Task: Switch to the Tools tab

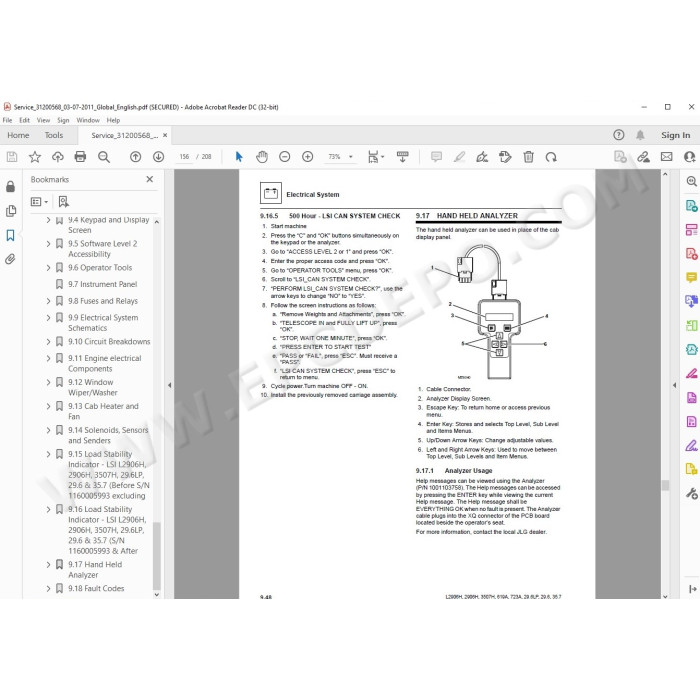Action: click(x=54, y=135)
